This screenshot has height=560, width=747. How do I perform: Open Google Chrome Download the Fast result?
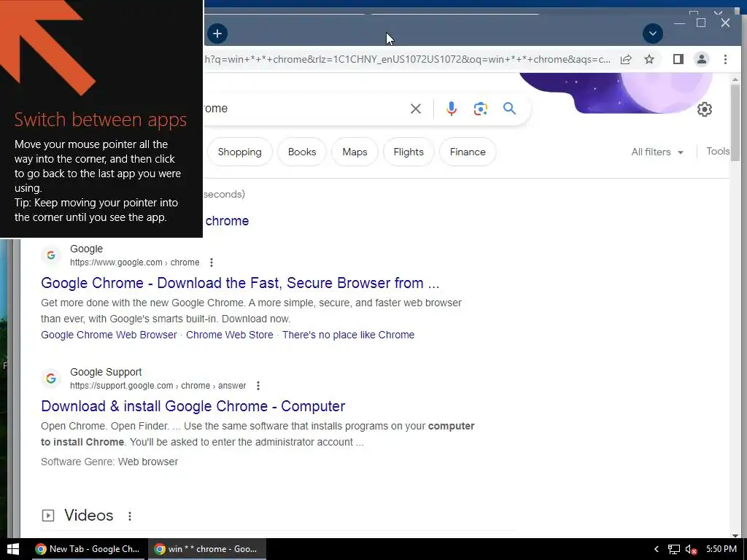[240, 283]
